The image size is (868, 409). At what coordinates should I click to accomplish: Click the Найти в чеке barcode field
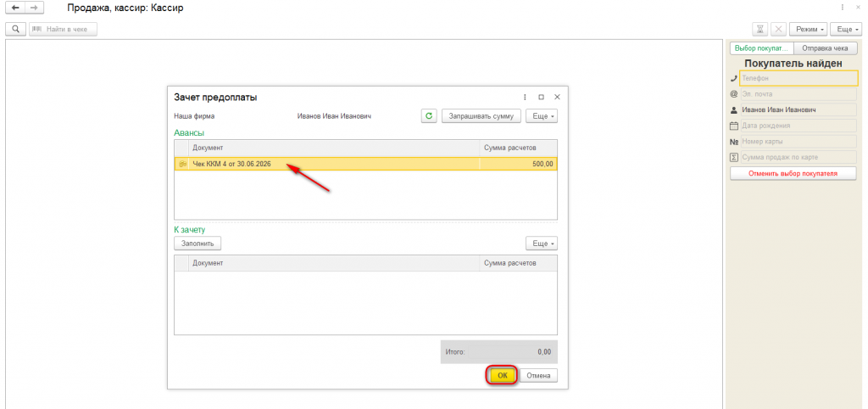[63, 29]
